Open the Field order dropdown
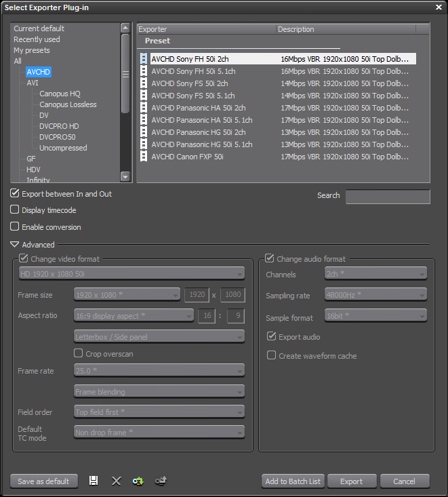448x497 pixels. (159, 412)
